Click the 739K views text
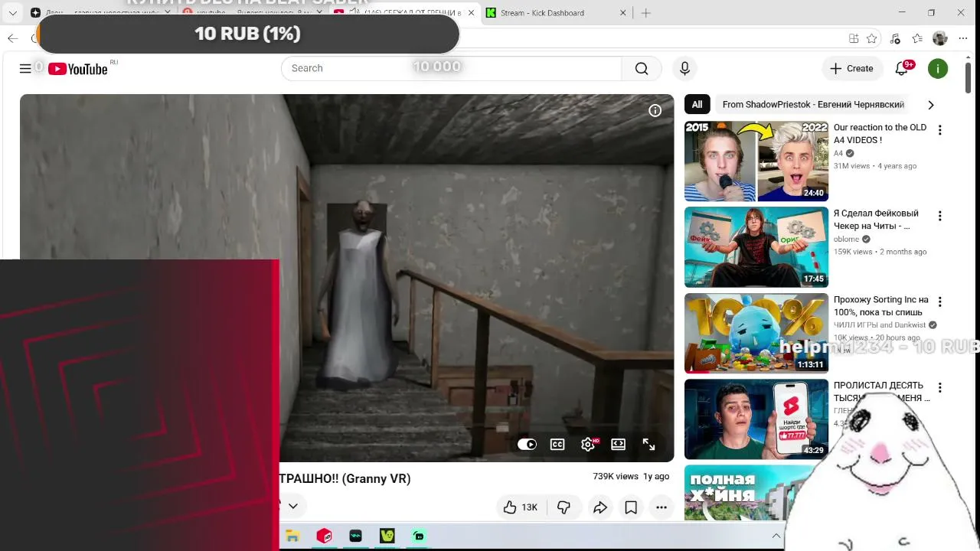 click(616, 477)
